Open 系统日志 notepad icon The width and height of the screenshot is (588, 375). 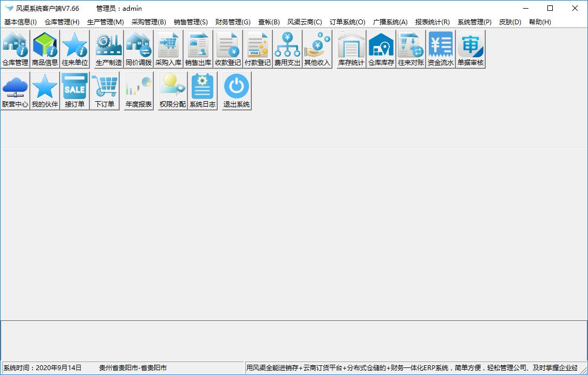pos(202,91)
